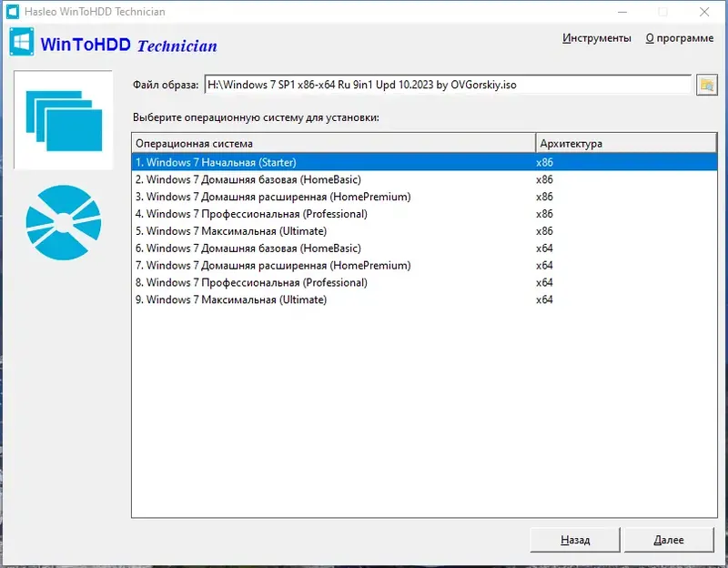The image size is (728, 568).
Task: Sort by Операционная система column header
Action: point(333,144)
